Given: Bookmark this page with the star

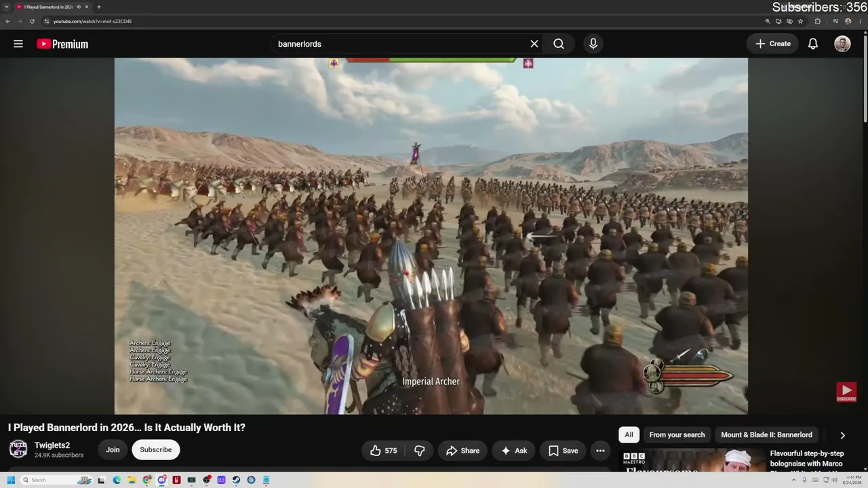Looking at the screenshot, I should click(x=800, y=21).
